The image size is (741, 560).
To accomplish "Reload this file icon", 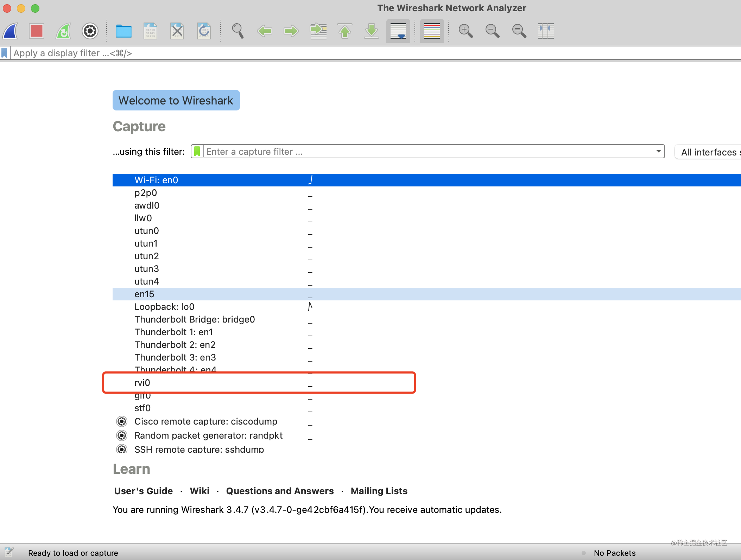I will point(204,31).
